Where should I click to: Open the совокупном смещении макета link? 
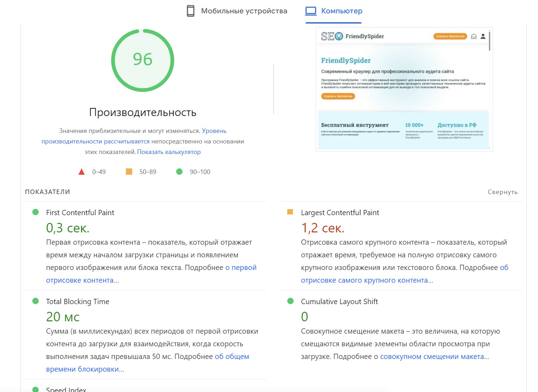pyautogui.click(x=432, y=356)
